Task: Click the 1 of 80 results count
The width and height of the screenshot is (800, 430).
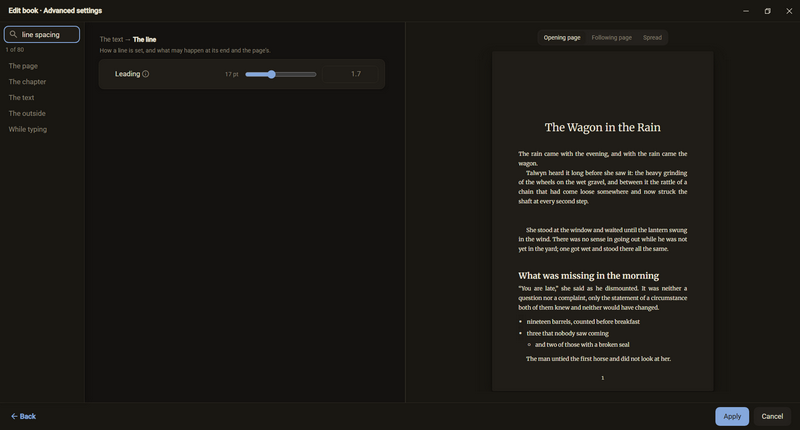Action: [x=15, y=49]
